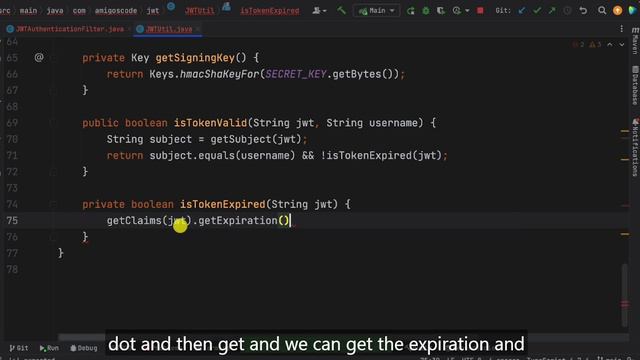Open Search Everywhere magnifier

coord(602,11)
